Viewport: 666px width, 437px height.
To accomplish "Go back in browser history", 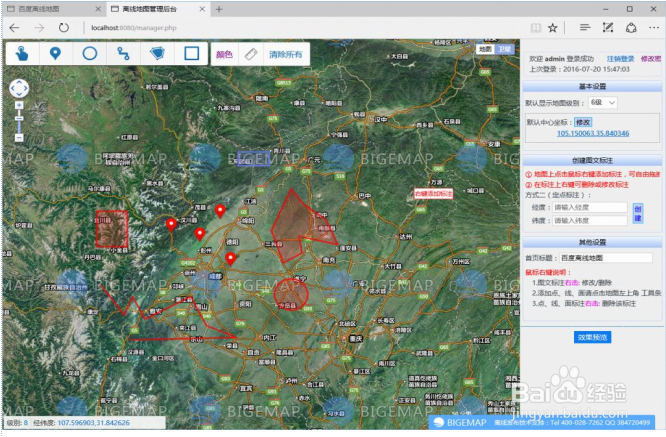I will click(14, 28).
